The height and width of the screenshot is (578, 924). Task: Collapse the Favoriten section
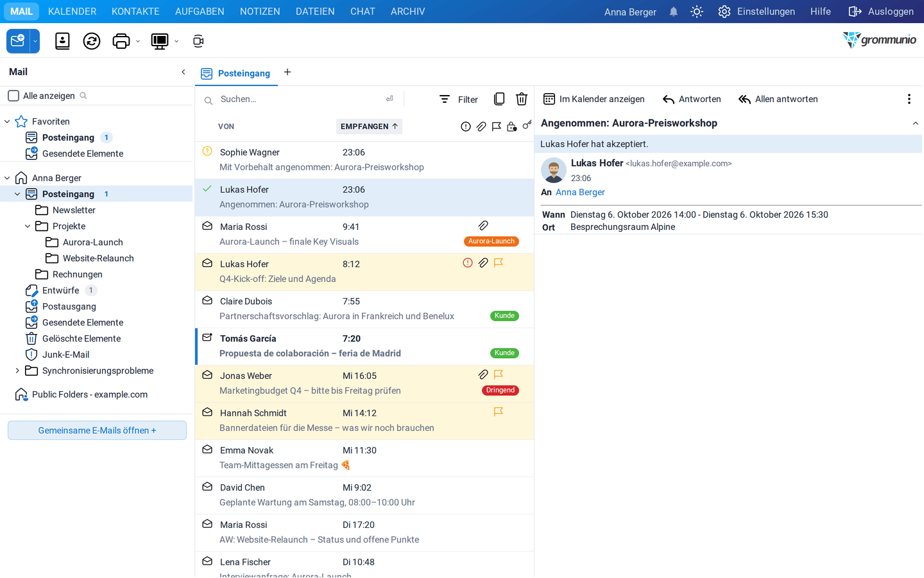coord(7,121)
